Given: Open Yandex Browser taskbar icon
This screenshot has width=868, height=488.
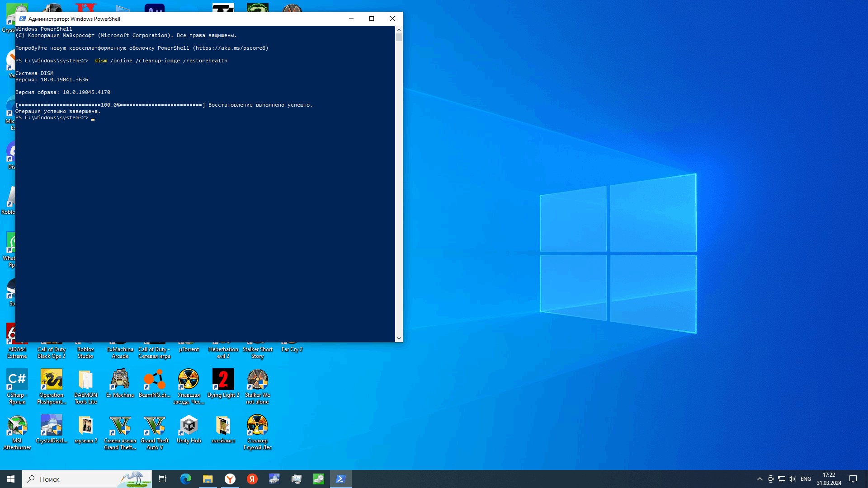Looking at the screenshot, I should pyautogui.click(x=230, y=479).
